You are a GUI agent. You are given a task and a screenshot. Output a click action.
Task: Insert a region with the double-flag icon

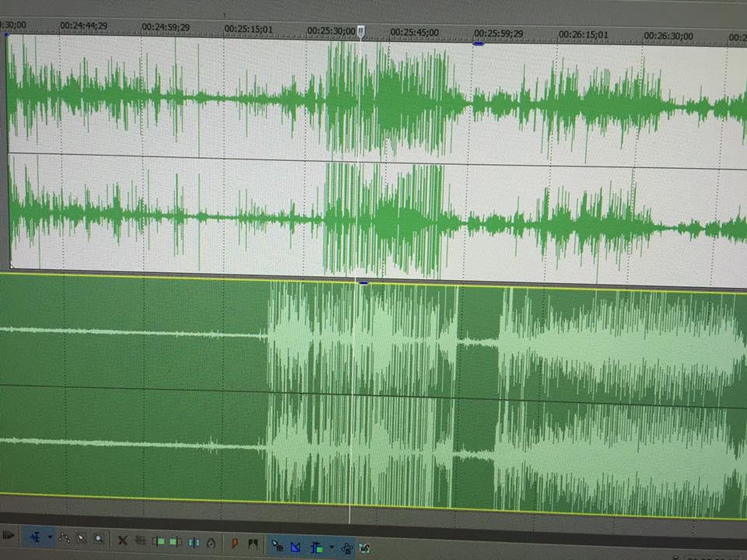point(252,544)
